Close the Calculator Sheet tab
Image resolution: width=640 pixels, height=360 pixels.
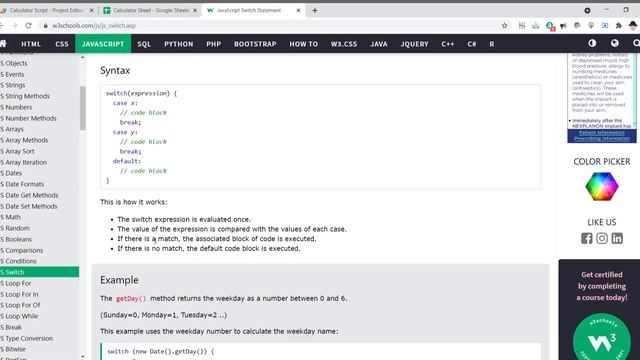pos(195,11)
